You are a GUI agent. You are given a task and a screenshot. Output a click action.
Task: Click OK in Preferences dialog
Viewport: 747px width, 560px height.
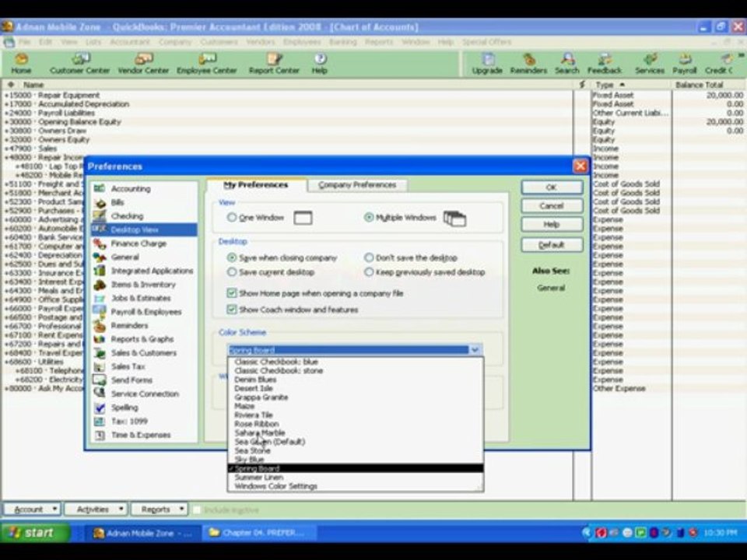coord(551,187)
